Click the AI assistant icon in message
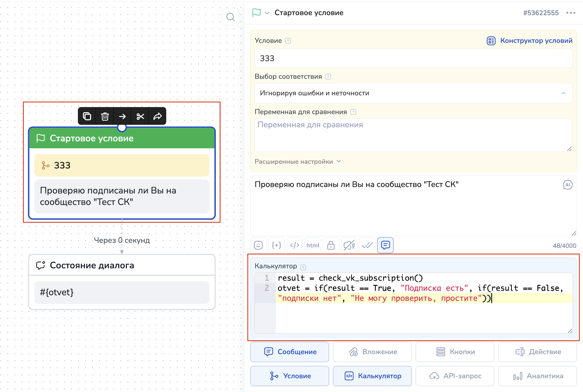Screen dimensions: 583x392 [x=568, y=185]
